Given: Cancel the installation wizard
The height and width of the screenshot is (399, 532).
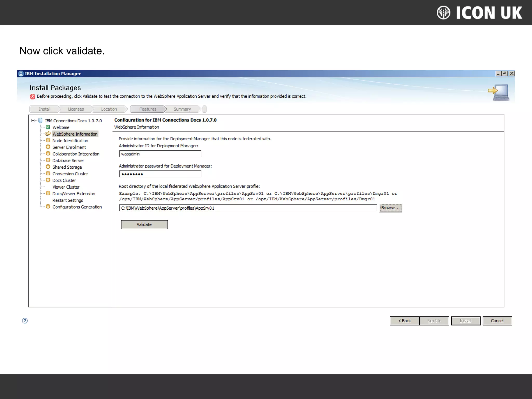Looking at the screenshot, I should tap(497, 321).
